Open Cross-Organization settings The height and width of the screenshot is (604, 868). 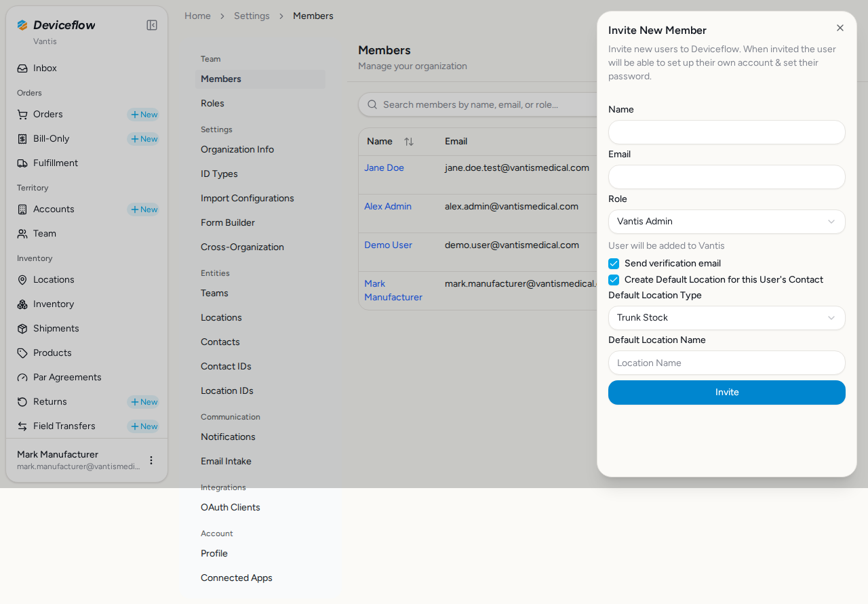[260, 247]
